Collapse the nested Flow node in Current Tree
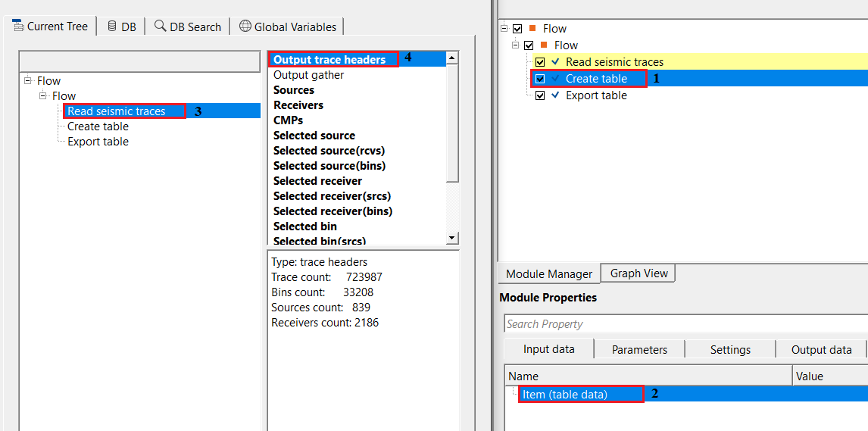This screenshot has height=431, width=868. point(43,96)
